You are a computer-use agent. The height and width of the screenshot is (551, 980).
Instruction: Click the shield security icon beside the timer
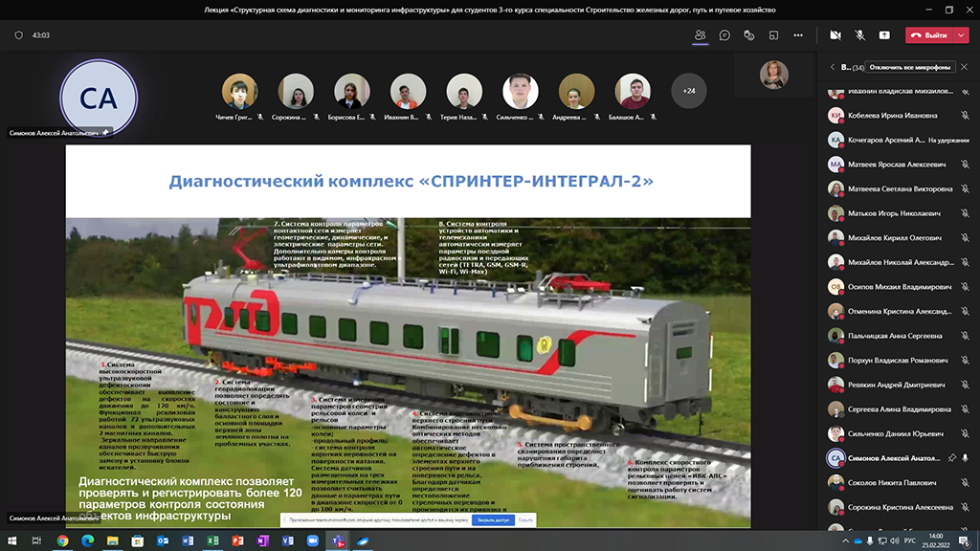19,35
